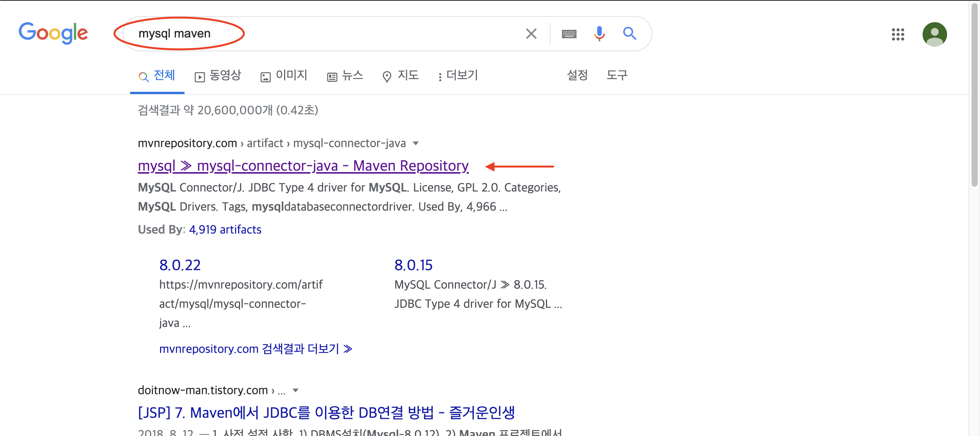Start voice search with microphone icon
Image resolution: width=980 pixels, height=436 pixels.
(599, 34)
